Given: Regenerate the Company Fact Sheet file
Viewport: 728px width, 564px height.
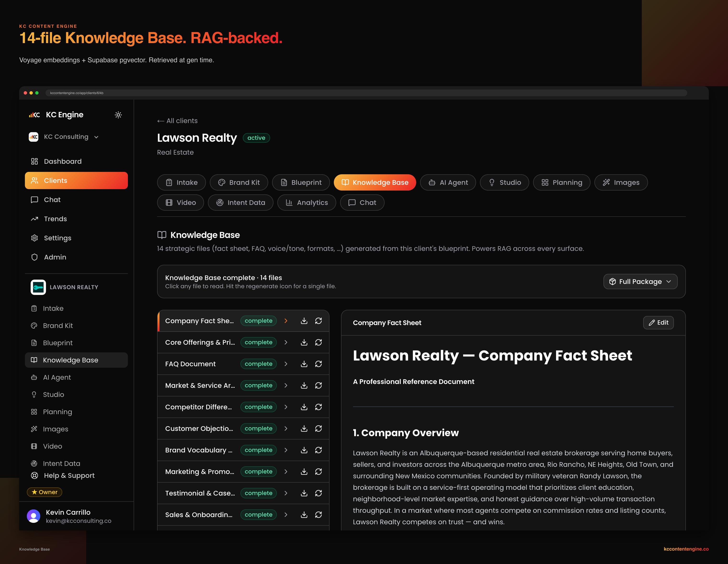Looking at the screenshot, I should pos(319,321).
